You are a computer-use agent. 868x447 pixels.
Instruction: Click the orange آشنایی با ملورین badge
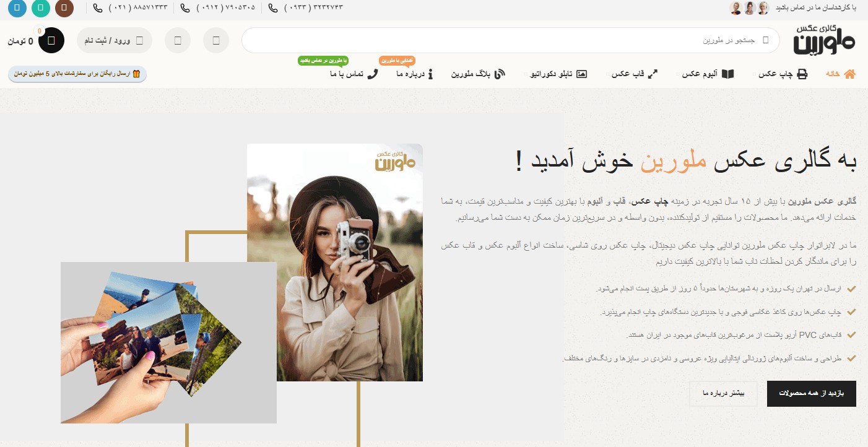pyautogui.click(x=397, y=61)
